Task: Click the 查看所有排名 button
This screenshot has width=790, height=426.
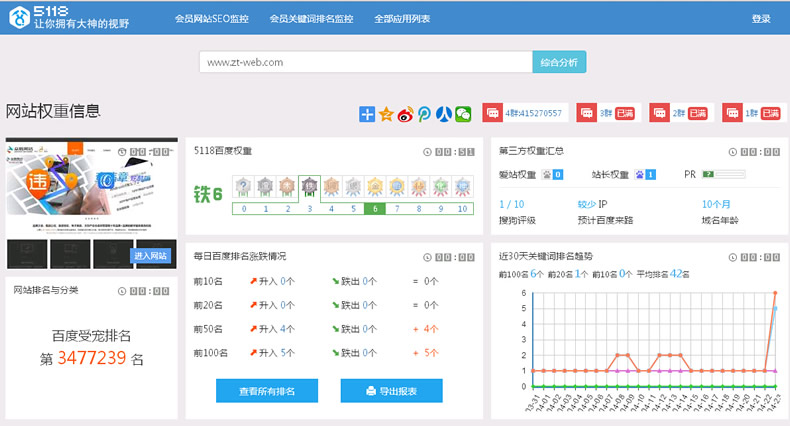Action: click(x=267, y=391)
